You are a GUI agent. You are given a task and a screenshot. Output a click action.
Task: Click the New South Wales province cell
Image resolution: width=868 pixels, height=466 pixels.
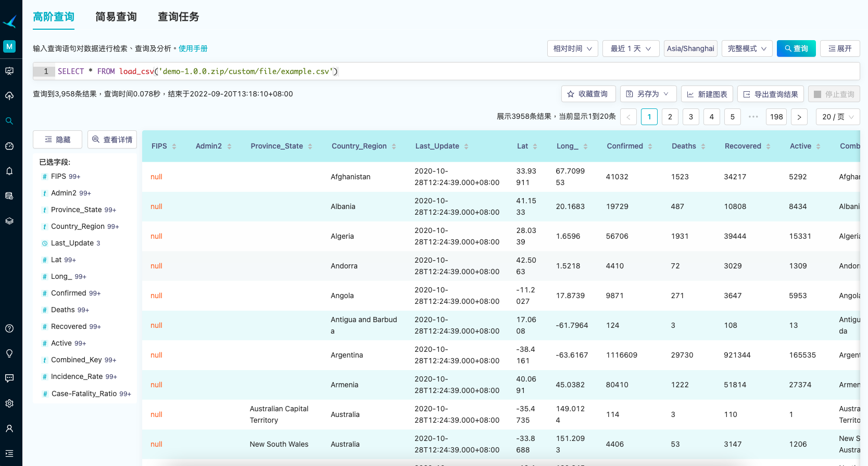pos(279,444)
